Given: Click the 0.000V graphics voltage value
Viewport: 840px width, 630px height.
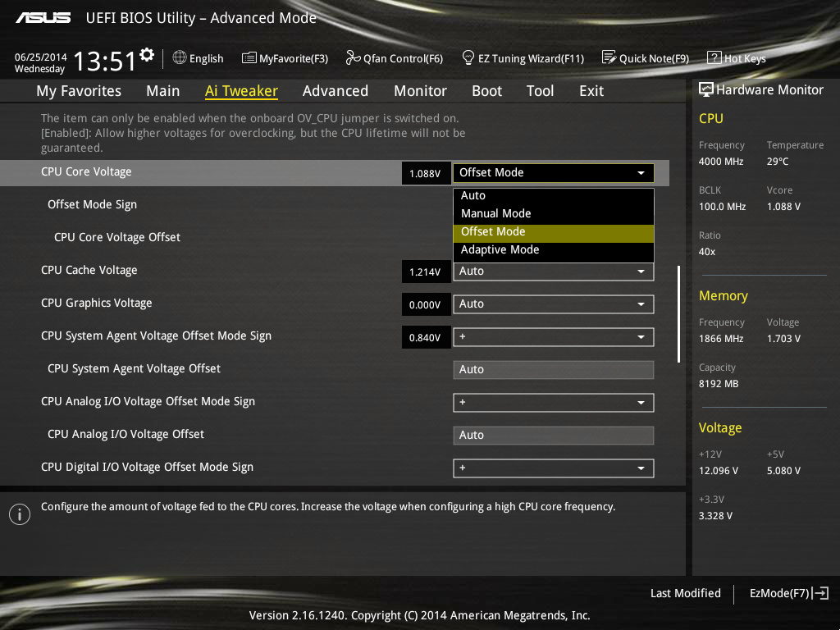Looking at the screenshot, I should pos(426,305).
